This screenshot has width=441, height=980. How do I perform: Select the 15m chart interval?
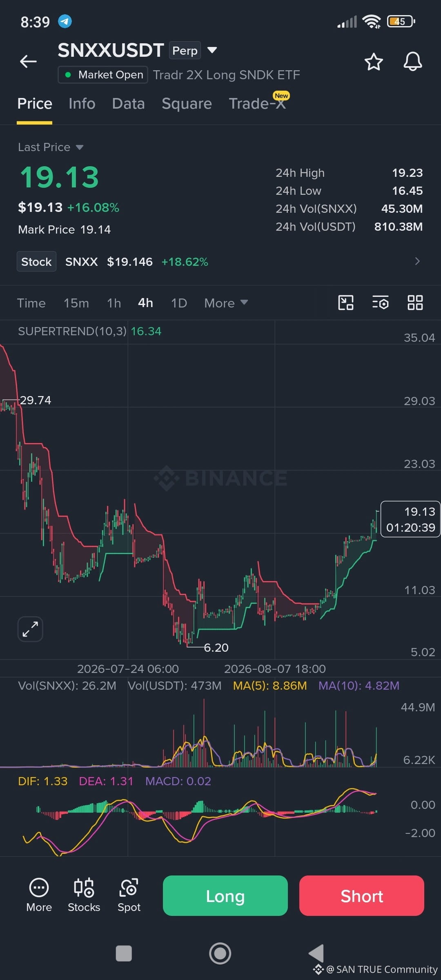tap(76, 303)
